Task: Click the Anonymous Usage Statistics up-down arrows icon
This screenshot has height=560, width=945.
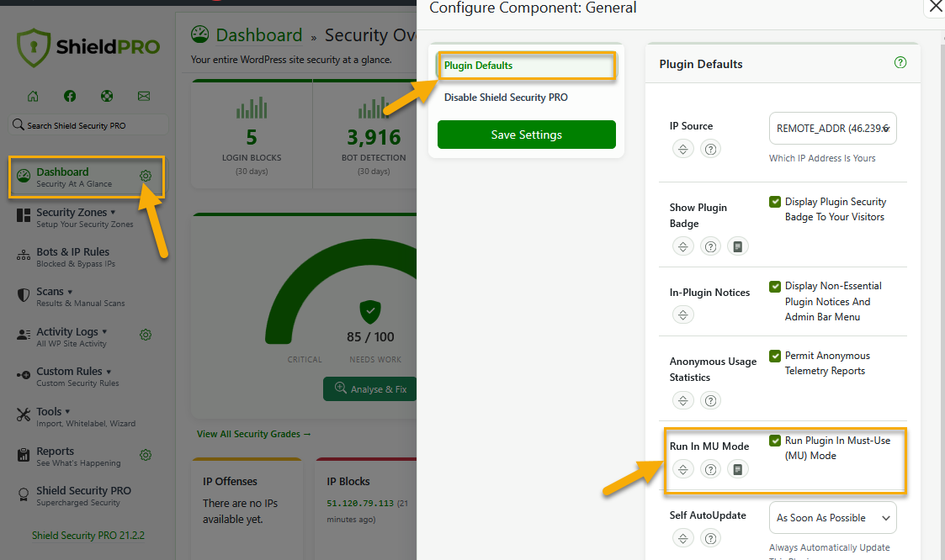Action: coord(682,400)
